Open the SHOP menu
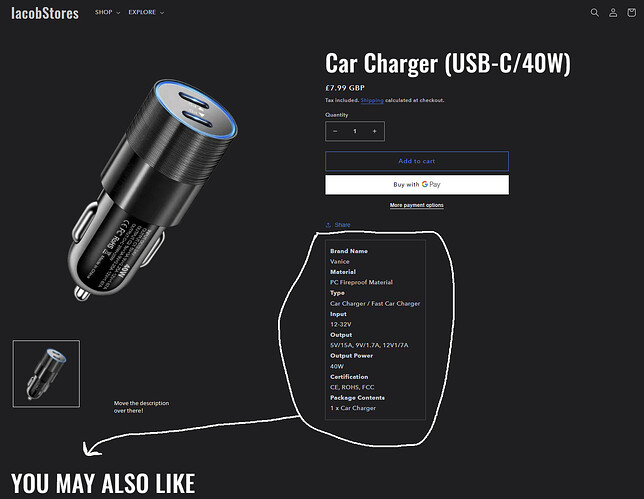Image resolution: width=644 pixels, height=499 pixels. [108, 12]
